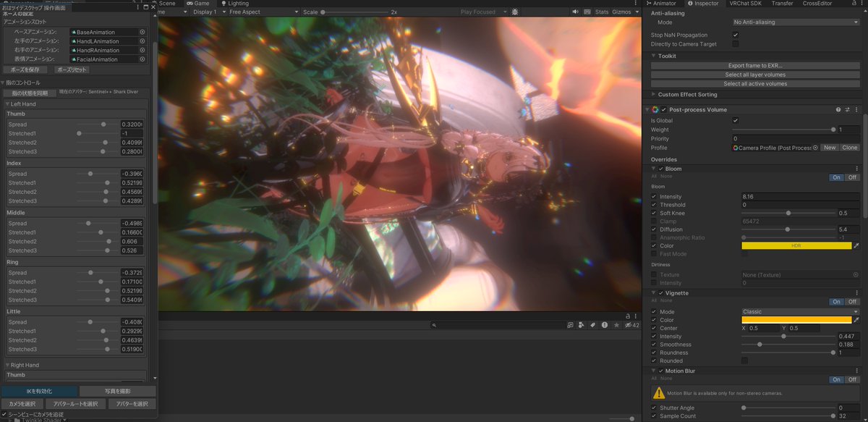This screenshot has width=868, height=422.
Task: Open the VRChat SDK tab
Action: click(747, 4)
